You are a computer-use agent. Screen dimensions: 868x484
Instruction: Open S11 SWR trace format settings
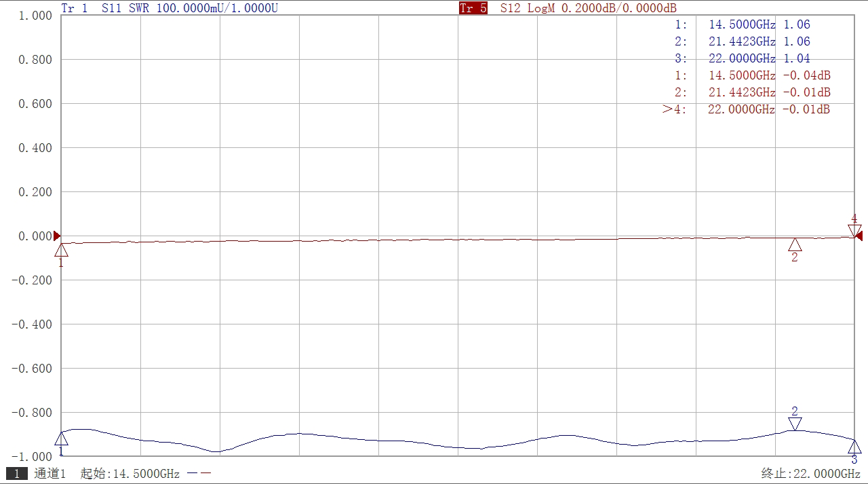pyautogui.click(x=132, y=8)
